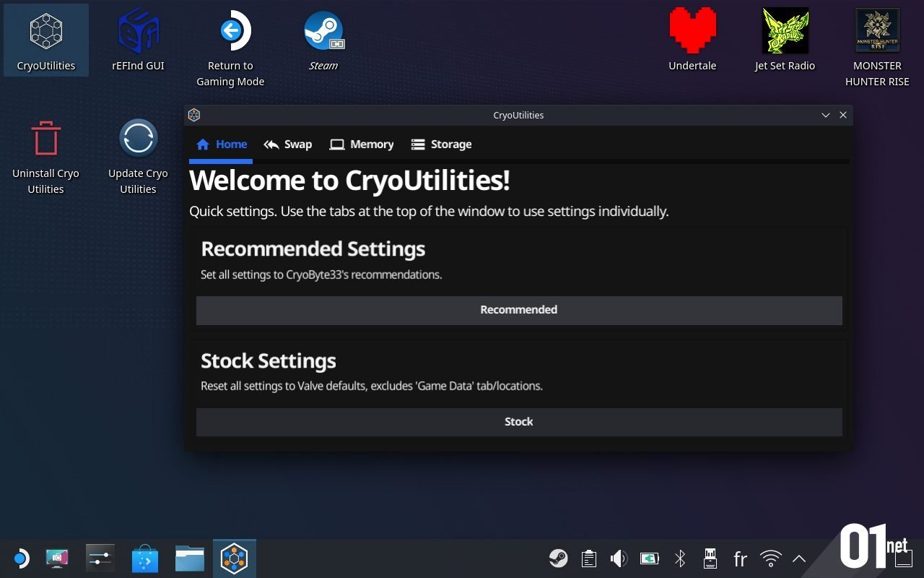
Task: Click the CryoUtilities icon in the title bar
Action: click(x=193, y=115)
